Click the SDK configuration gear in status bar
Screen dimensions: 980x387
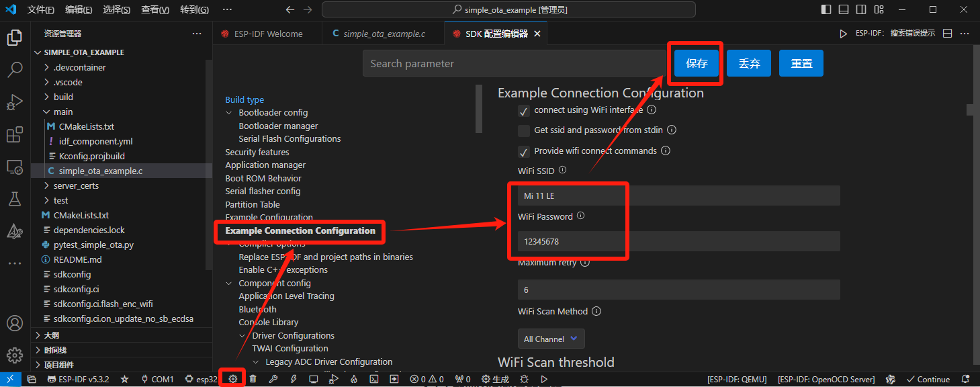click(x=233, y=379)
